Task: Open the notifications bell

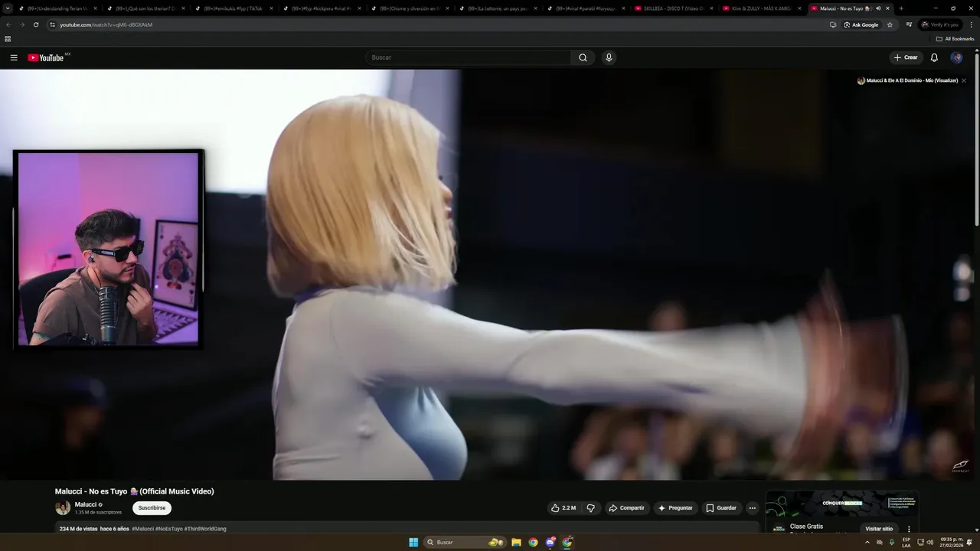Action: [x=934, y=57]
